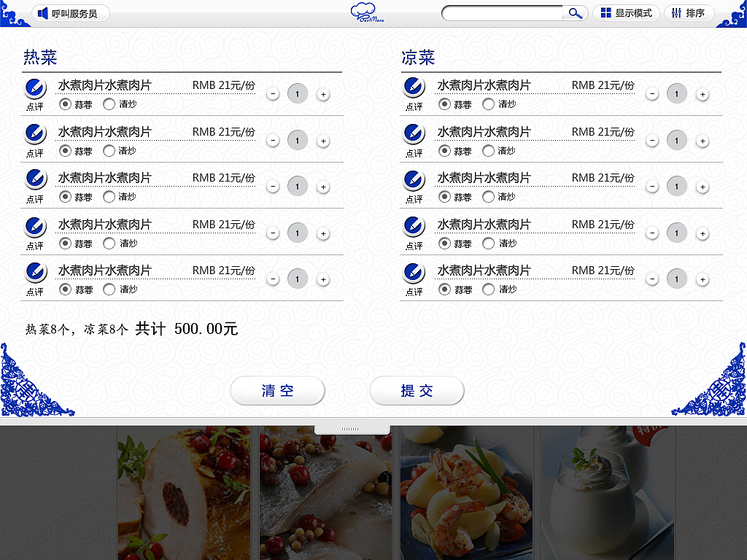The height and width of the screenshot is (560, 747).
Task: Open the shrimp dish thumbnail below
Action: click(466, 492)
